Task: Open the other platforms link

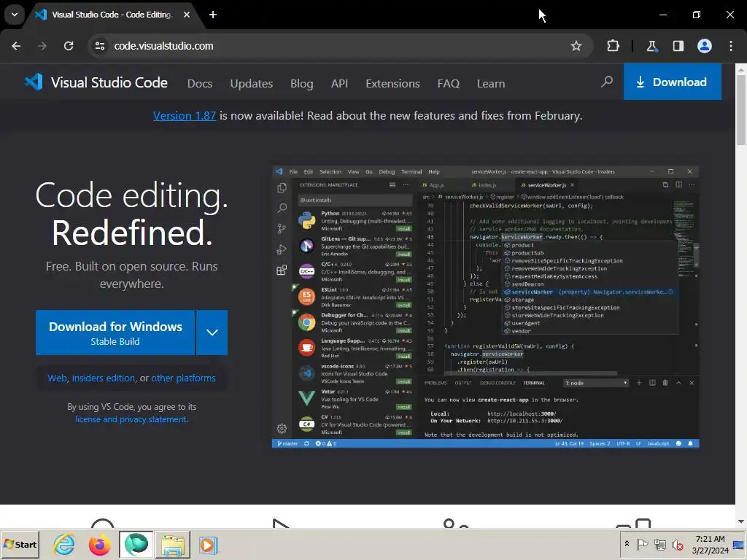Action: (x=183, y=378)
